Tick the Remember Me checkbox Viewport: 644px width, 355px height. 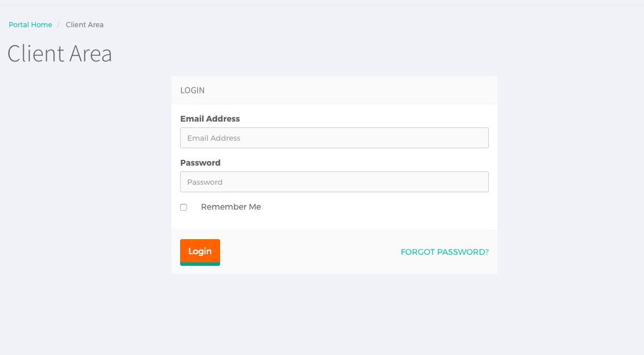point(184,207)
